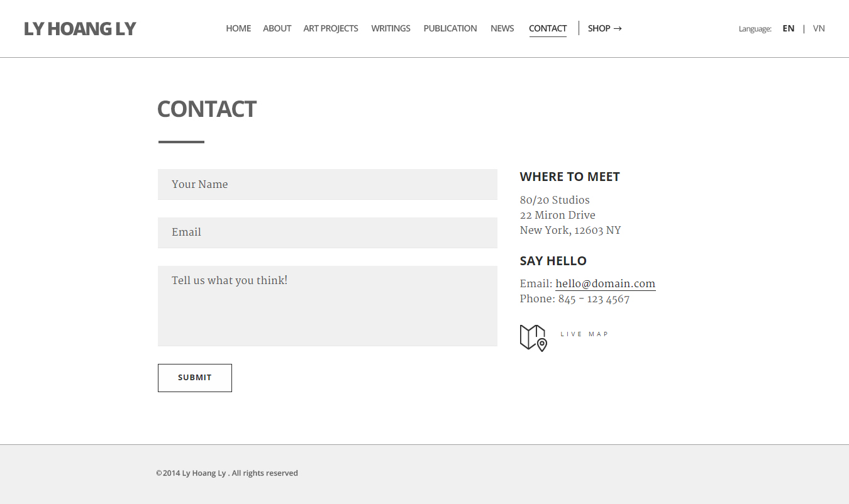
Task: Select the PUBLICATION menu item
Action: pos(450,28)
